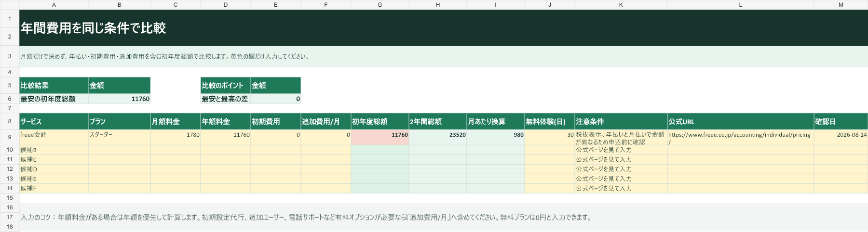Click the freee会計 service cell
Screen dimensions: 868x232
pos(54,137)
